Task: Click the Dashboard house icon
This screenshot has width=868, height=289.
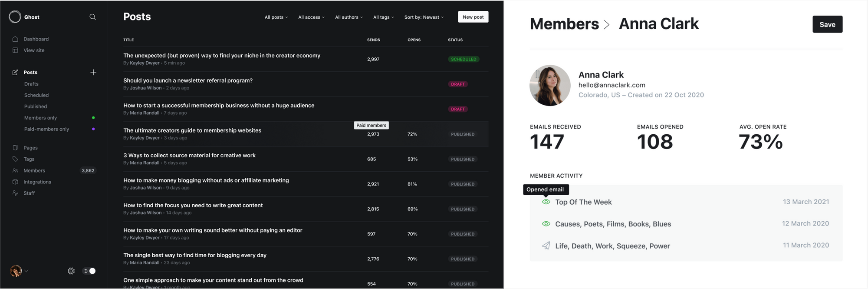Action: (x=15, y=39)
